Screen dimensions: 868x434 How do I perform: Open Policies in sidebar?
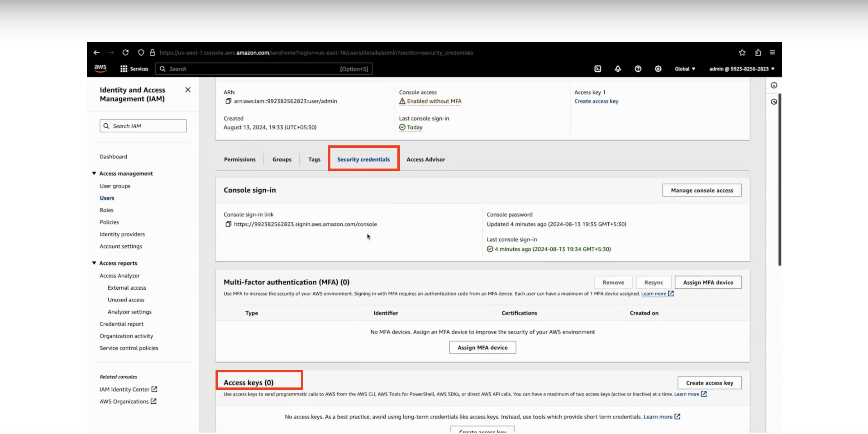pyautogui.click(x=109, y=222)
